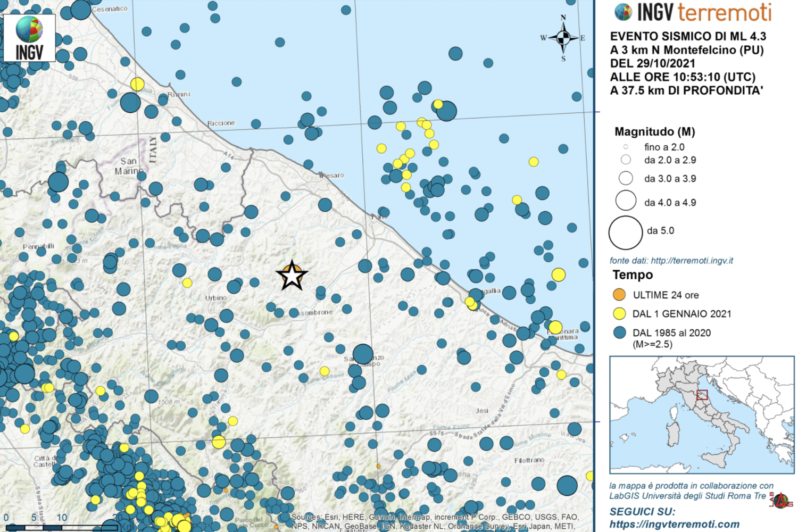This screenshot has height=532, width=798.
Task: Click the 'da 5.0' magnitude circle symbol
Action: tap(625, 232)
